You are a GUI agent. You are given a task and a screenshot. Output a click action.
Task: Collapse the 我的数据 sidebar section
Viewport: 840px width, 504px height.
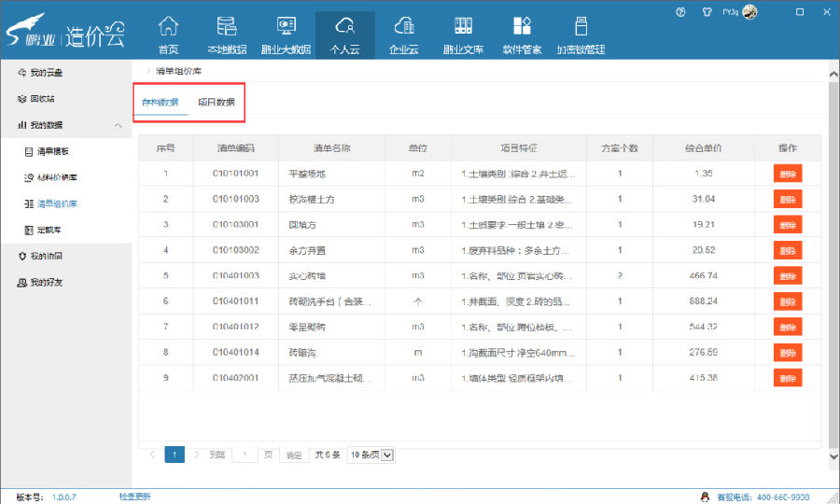pyautogui.click(x=118, y=125)
